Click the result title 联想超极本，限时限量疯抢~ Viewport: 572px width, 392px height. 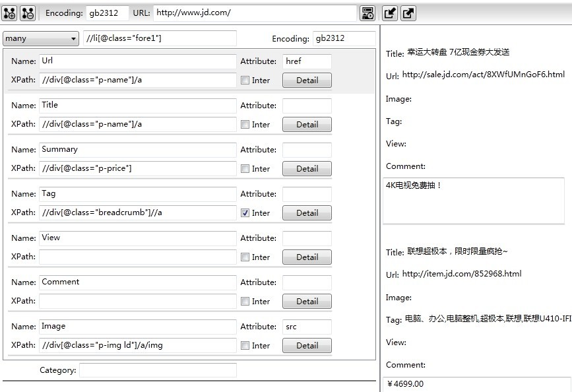(x=457, y=251)
